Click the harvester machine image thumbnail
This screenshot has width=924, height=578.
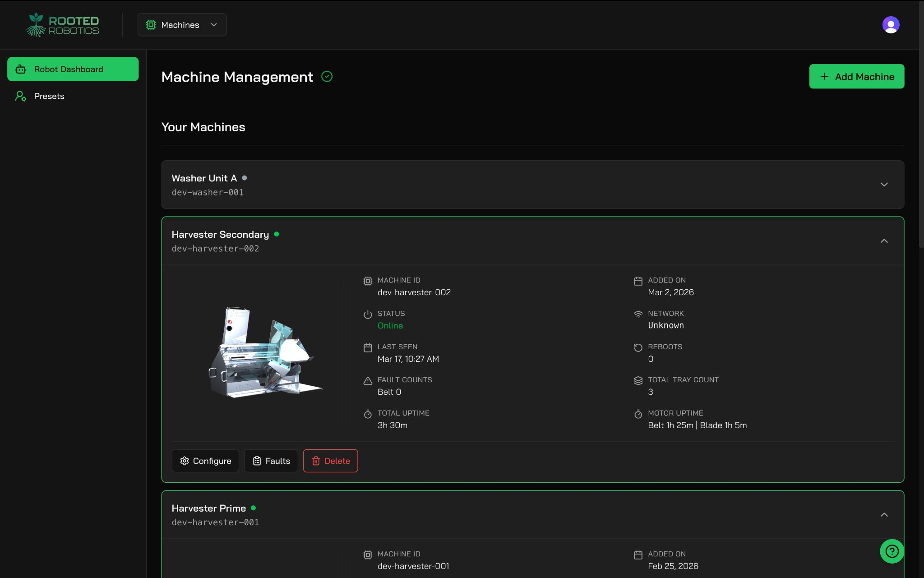(x=265, y=352)
